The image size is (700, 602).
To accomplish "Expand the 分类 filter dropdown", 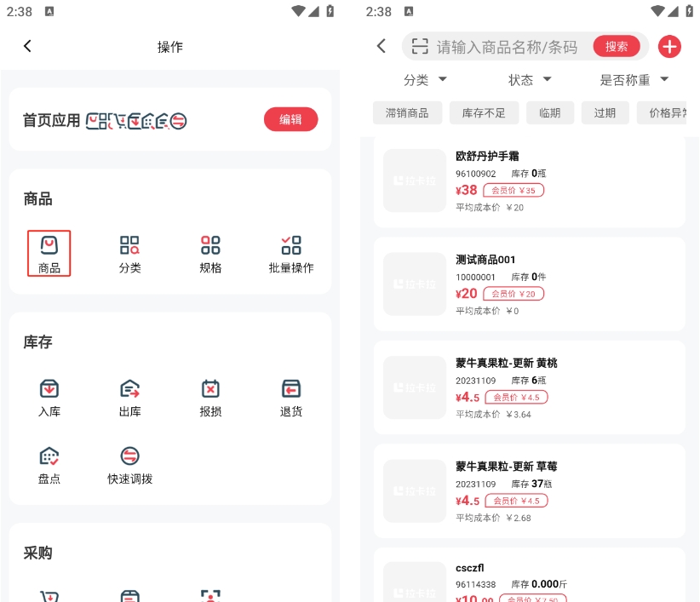I will pyautogui.click(x=425, y=80).
